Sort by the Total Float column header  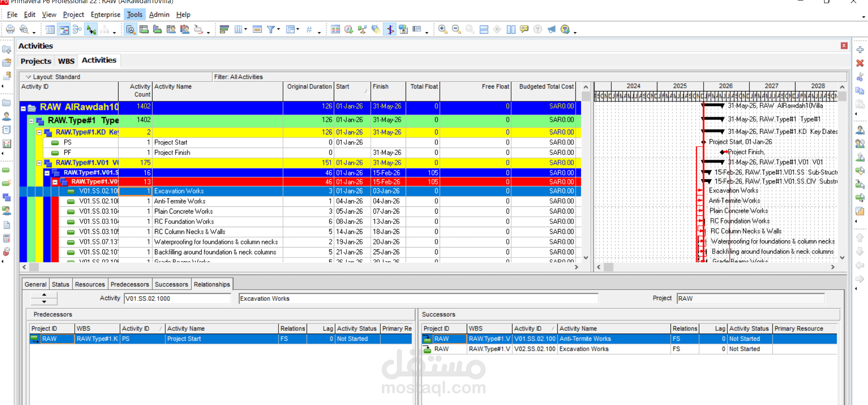coord(423,91)
